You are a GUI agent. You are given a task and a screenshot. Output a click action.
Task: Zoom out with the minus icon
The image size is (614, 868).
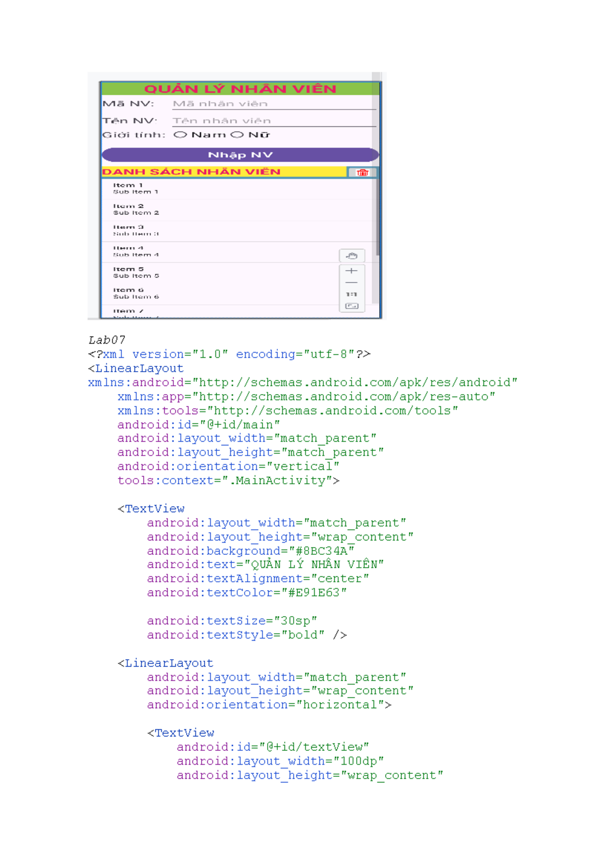point(352,283)
